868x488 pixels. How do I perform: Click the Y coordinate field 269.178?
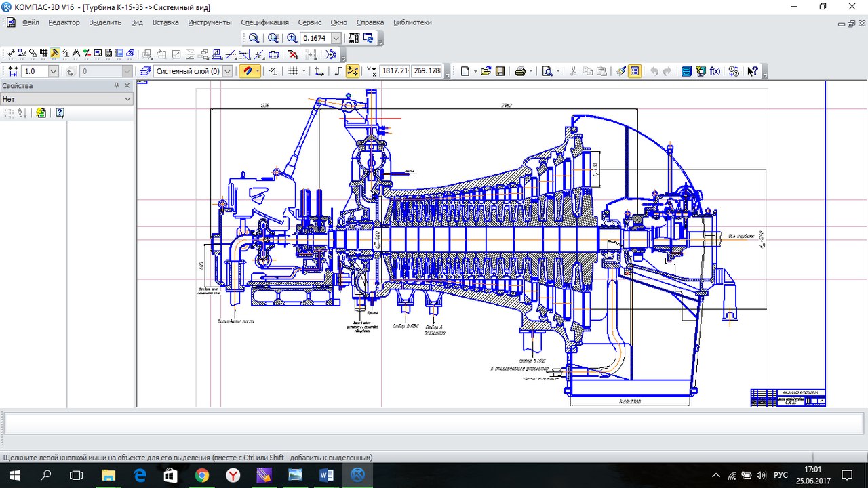[x=426, y=71]
